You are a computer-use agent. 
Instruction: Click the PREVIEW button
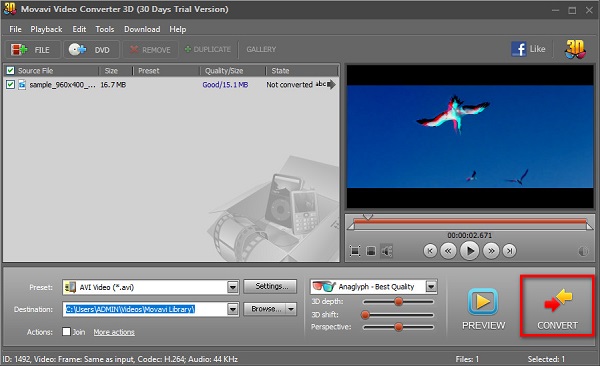pyautogui.click(x=483, y=309)
